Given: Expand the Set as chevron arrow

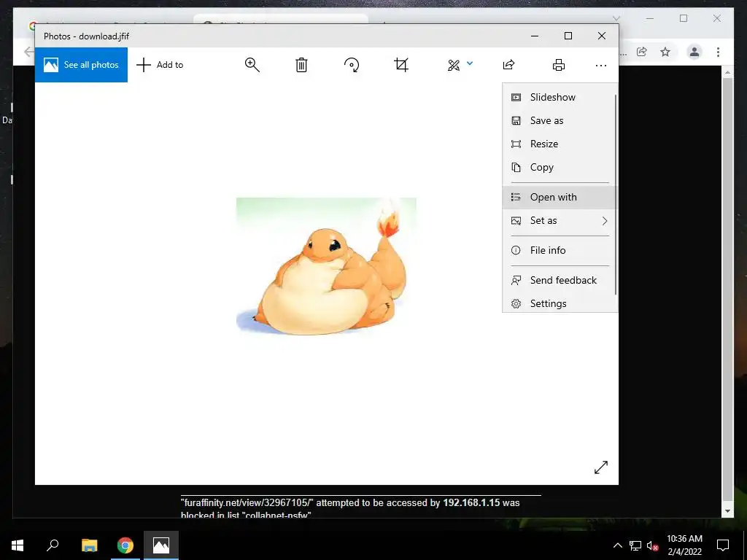Looking at the screenshot, I should click(605, 220).
